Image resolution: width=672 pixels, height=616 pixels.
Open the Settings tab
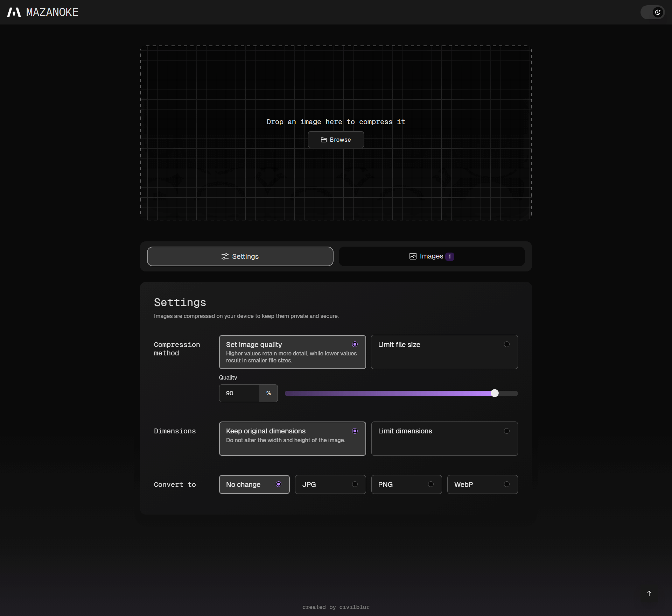240,256
